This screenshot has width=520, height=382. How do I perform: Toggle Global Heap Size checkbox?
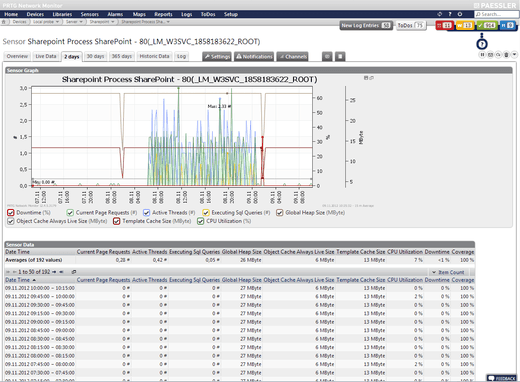[x=279, y=213]
